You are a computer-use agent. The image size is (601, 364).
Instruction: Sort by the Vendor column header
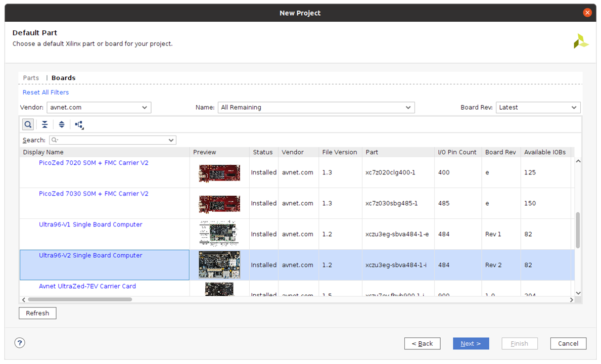299,152
